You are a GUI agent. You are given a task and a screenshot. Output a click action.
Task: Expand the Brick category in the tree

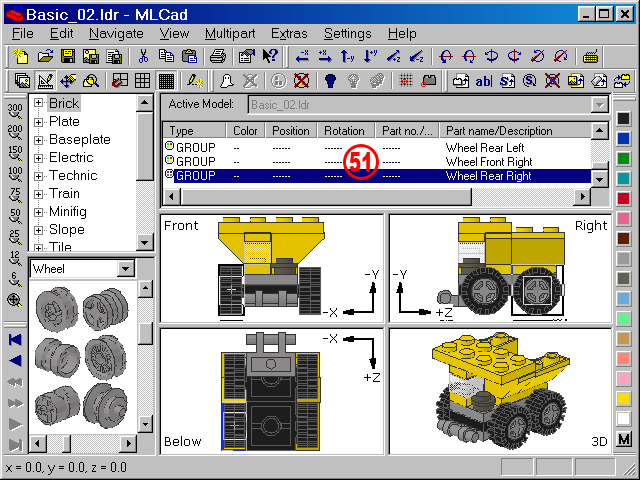(x=38, y=102)
